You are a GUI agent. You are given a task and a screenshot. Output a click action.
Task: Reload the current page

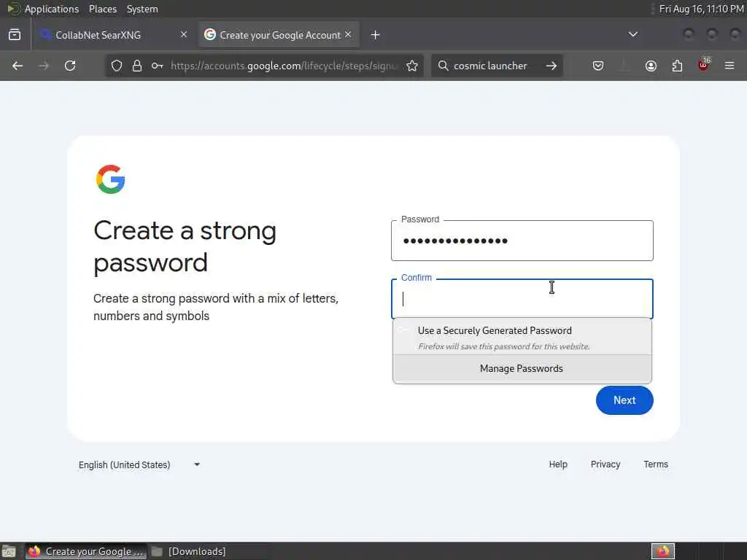(70, 66)
